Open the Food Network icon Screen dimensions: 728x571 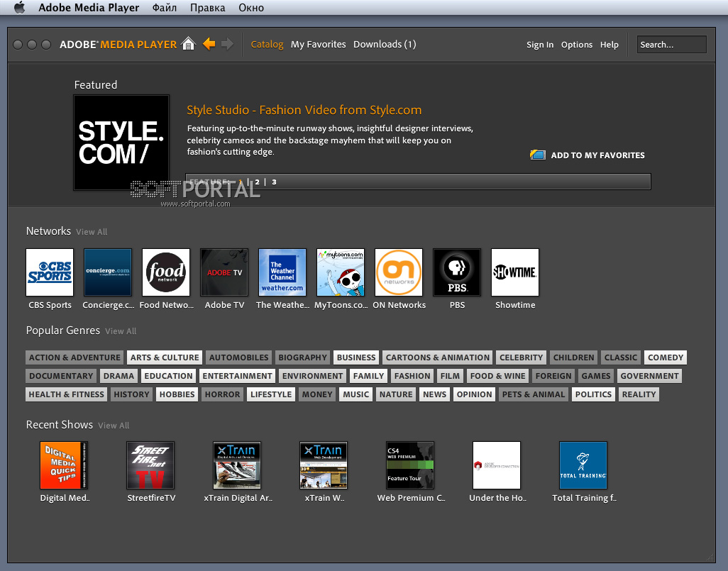click(166, 272)
